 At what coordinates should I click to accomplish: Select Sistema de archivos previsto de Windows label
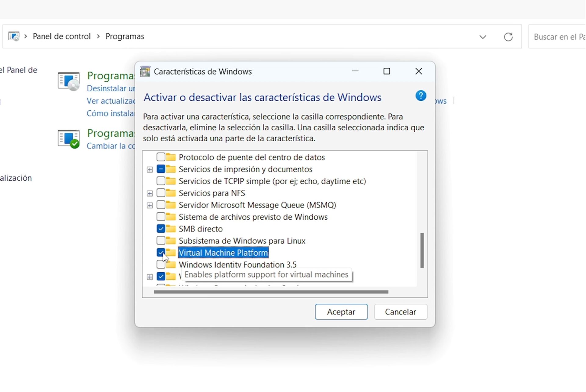(253, 217)
